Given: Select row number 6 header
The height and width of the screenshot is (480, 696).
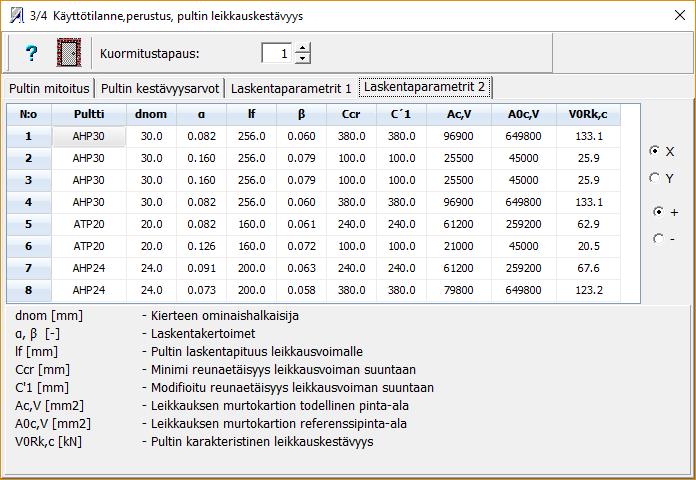Looking at the screenshot, I should click(29, 246).
